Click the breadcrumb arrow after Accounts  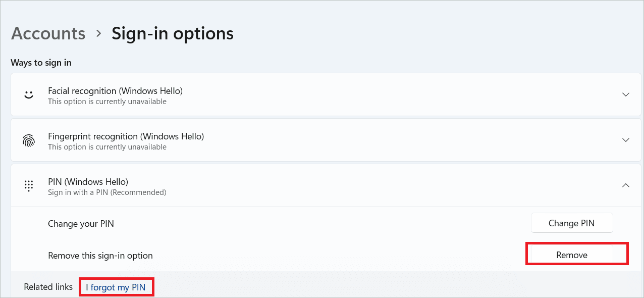98,34
